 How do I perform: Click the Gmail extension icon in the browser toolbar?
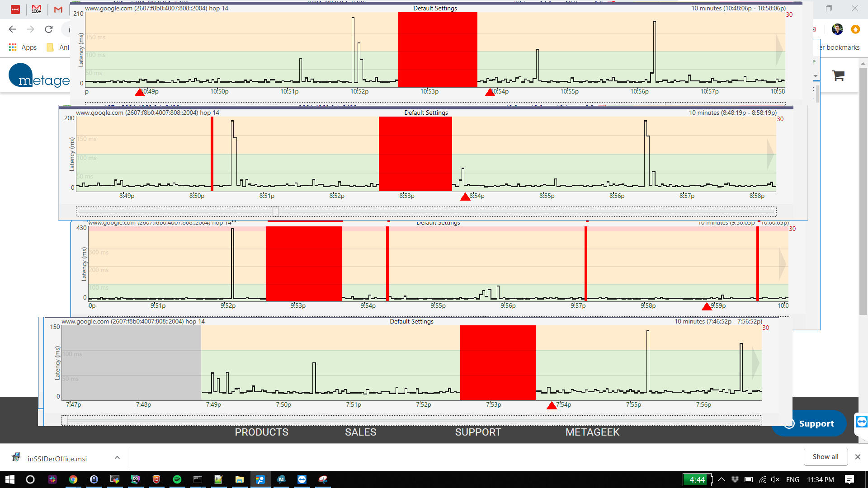(x=37, y=9)
